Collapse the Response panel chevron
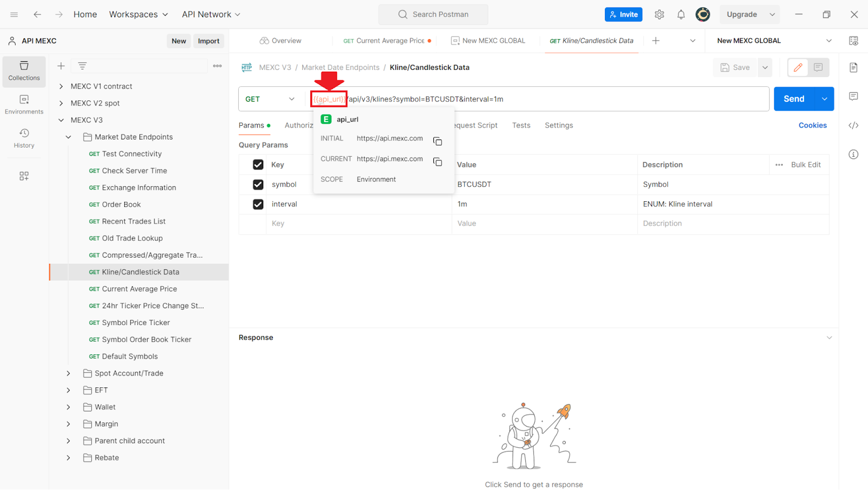Viewport: 868px width, 490px height. [829, 338]
